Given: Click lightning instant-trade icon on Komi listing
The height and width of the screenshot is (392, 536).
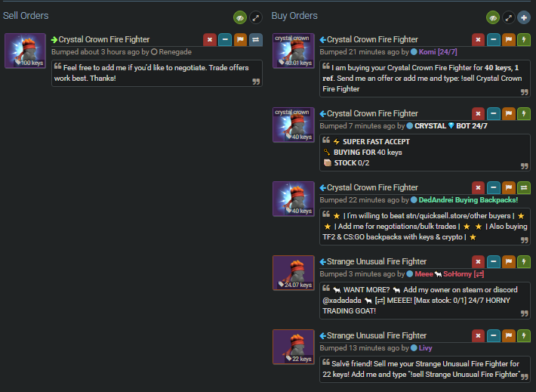Looking at the screenshot, I should click(x=524, y=40).
